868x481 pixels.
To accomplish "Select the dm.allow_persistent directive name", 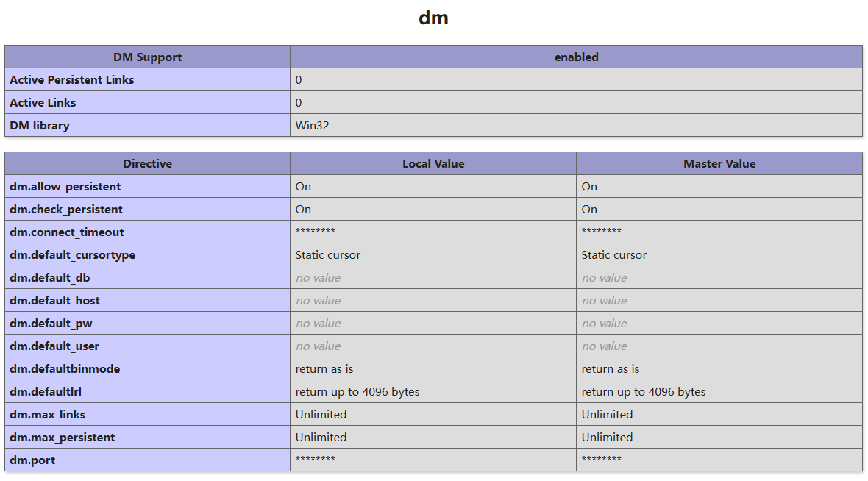I will (65, 187).
